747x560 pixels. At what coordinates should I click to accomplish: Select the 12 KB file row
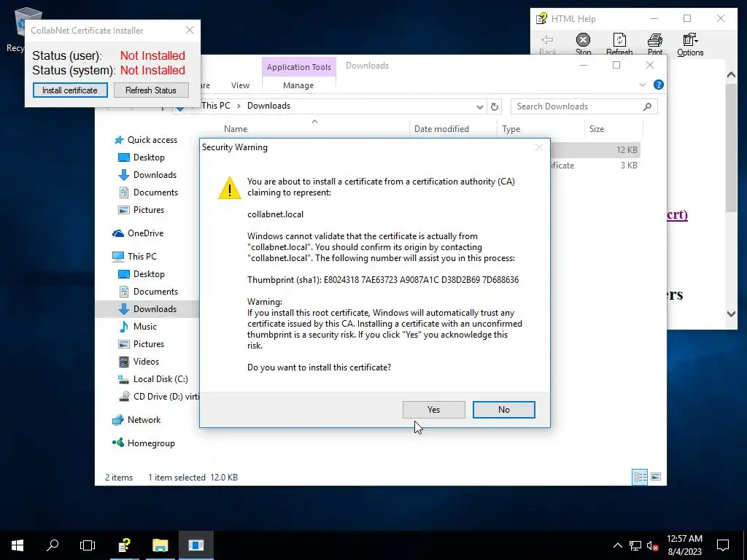[595, 150]
